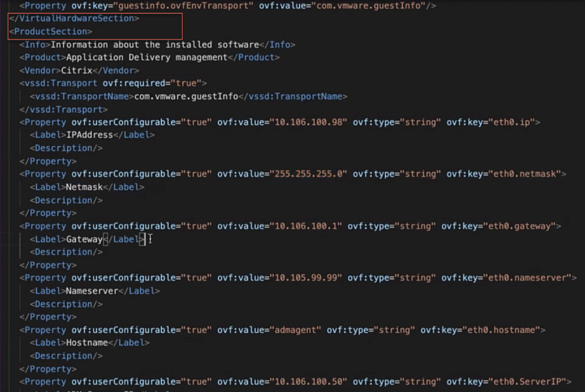Click the "Hostname" label text
The image size is (585, 392).
(87, 343)
